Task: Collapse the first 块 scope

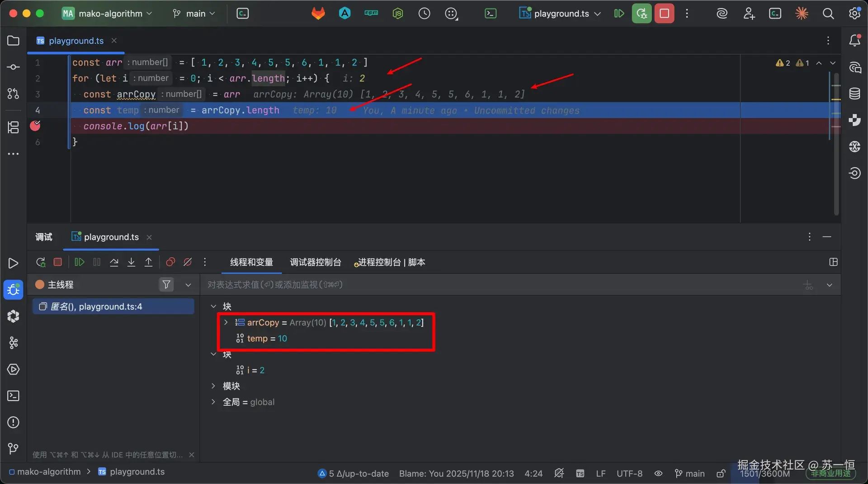Action: click(213, 306)
